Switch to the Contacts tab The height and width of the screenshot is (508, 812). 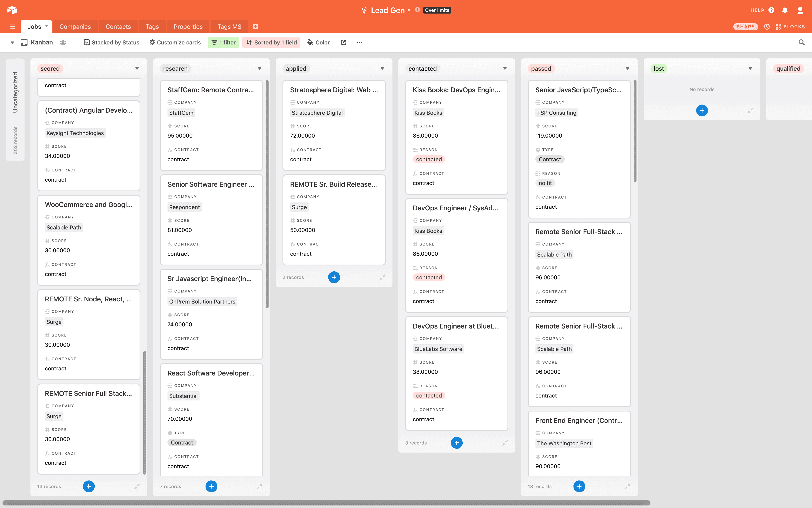point(118,26)
